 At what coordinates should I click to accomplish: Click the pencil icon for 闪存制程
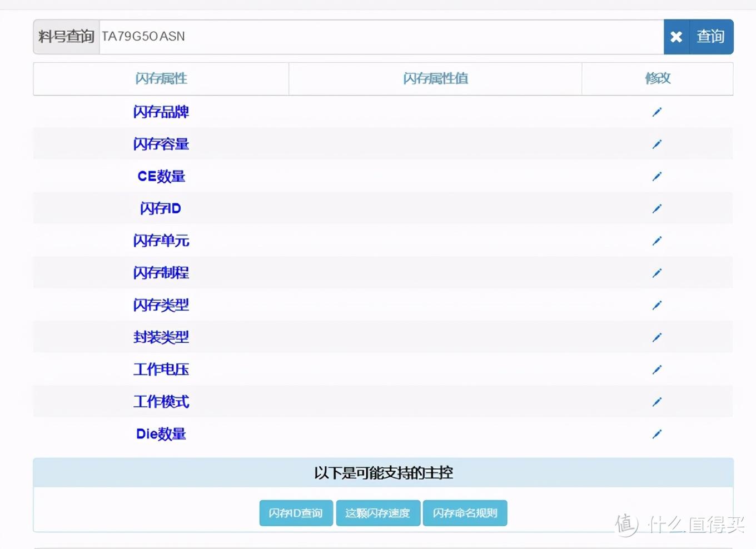657,273
